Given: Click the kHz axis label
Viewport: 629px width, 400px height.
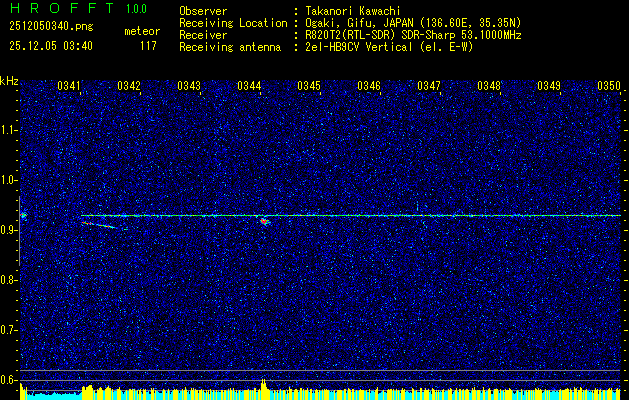Looking at the screenshot, I should (9, 81).
